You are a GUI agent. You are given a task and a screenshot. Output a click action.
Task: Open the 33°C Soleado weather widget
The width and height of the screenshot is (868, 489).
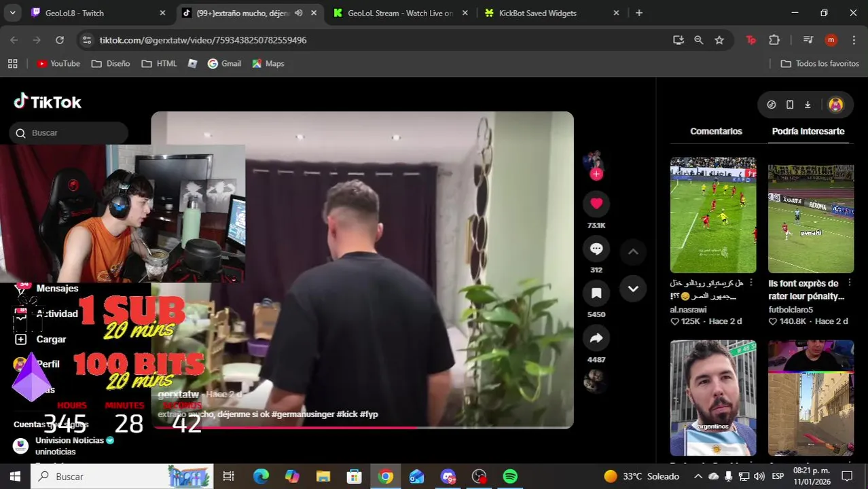click(x=642, y=476)
